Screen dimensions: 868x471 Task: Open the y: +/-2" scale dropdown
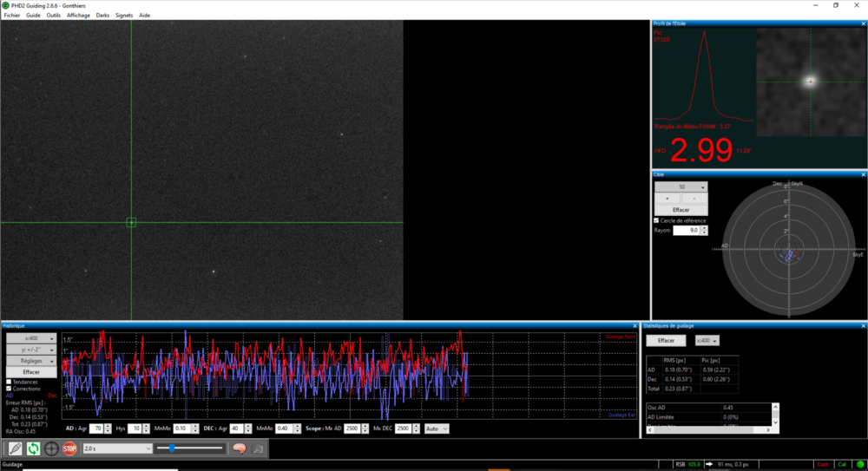coord(31,350)
